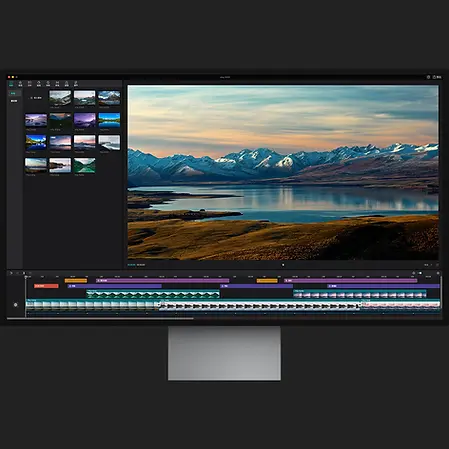Select the purple starry night mountain thumbnail
The height and width of the screenshot is (449, 449).
[85, 120]
